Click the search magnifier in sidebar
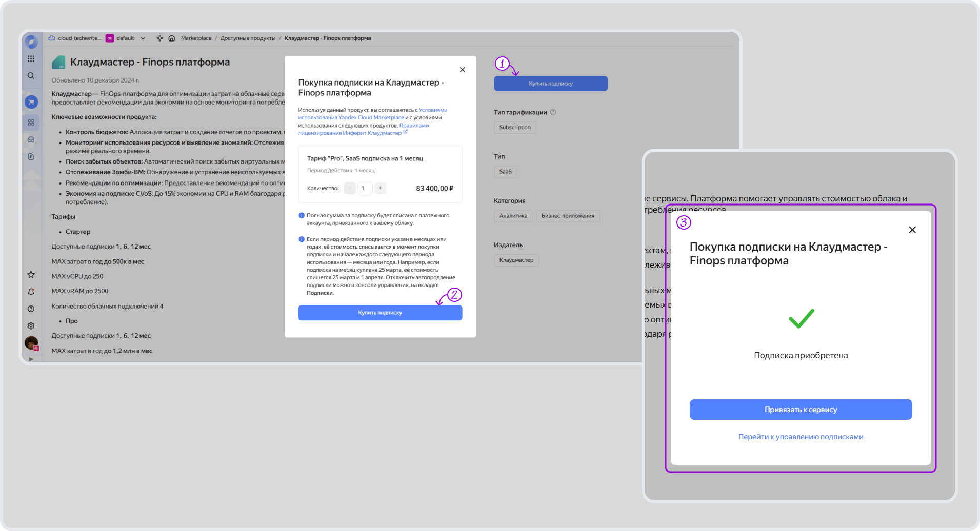980x531 pixels. [31, 76]
